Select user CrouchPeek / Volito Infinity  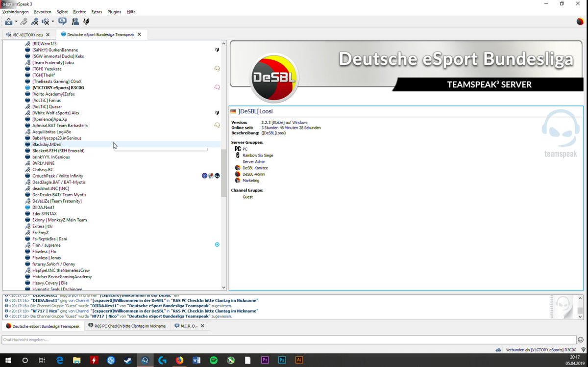pyautogui.click(x=57, y=176)
